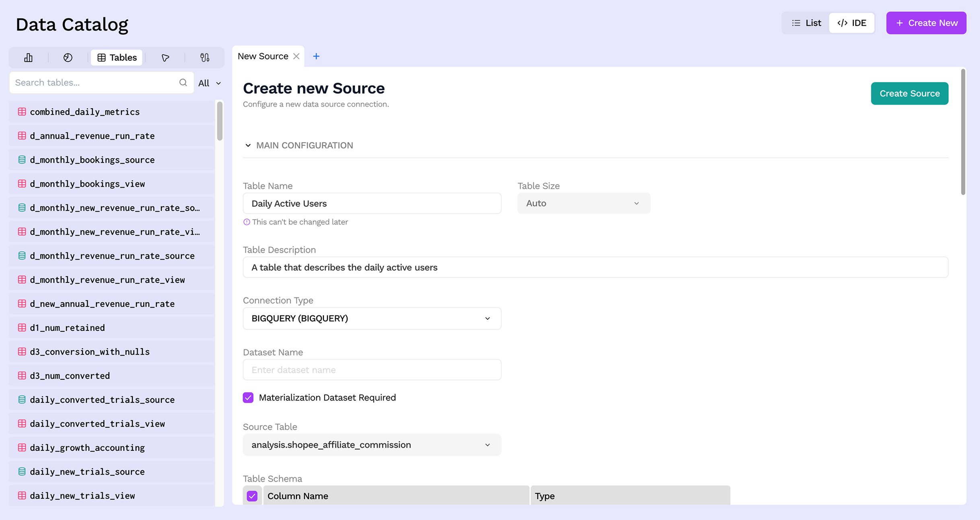The height and width of the screenshot is (520, 980).
Task: Uncheck Materialization Dataset Required checkbox
Action: coord(248,398)
